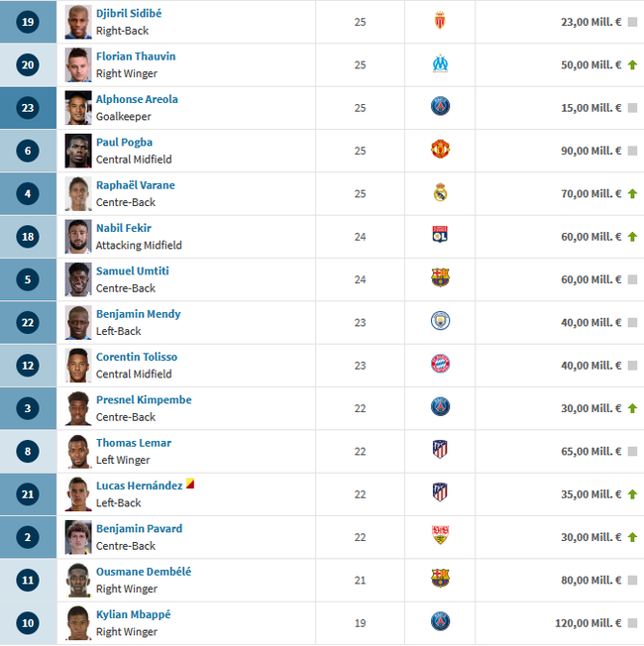Click the Bayern Munich crest for Tolisso

click(440, 364)
